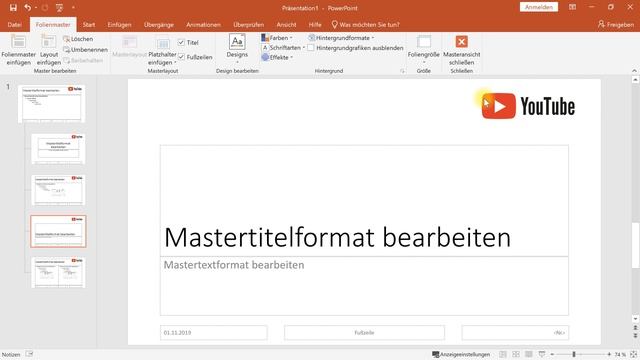Toggle the Titel checkbox
The width and height of the screenshot is (640, 360).
(181, 42)
